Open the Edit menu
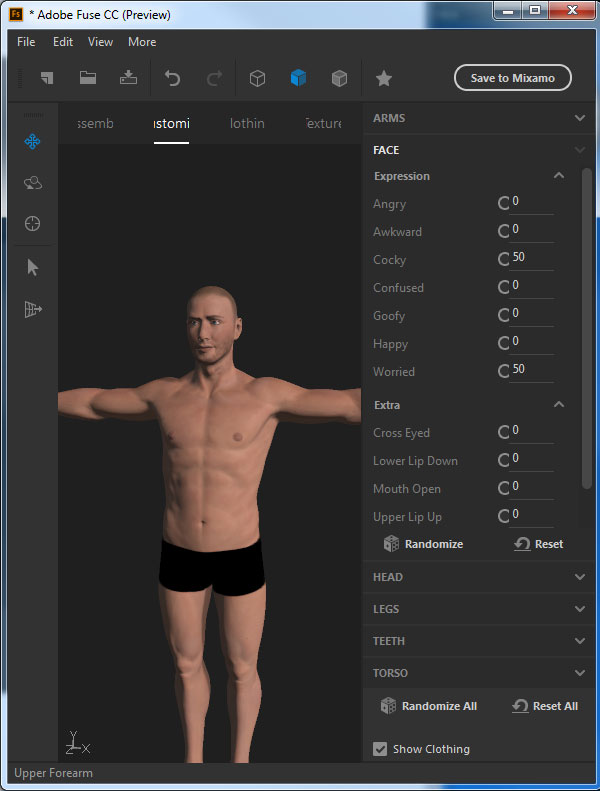 63,42
